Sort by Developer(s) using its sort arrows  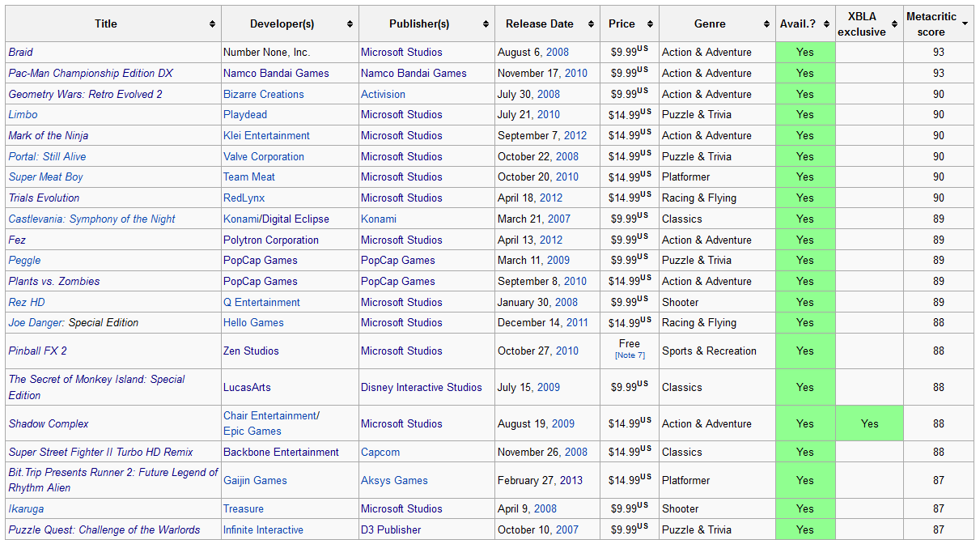[x=350, y=24]
